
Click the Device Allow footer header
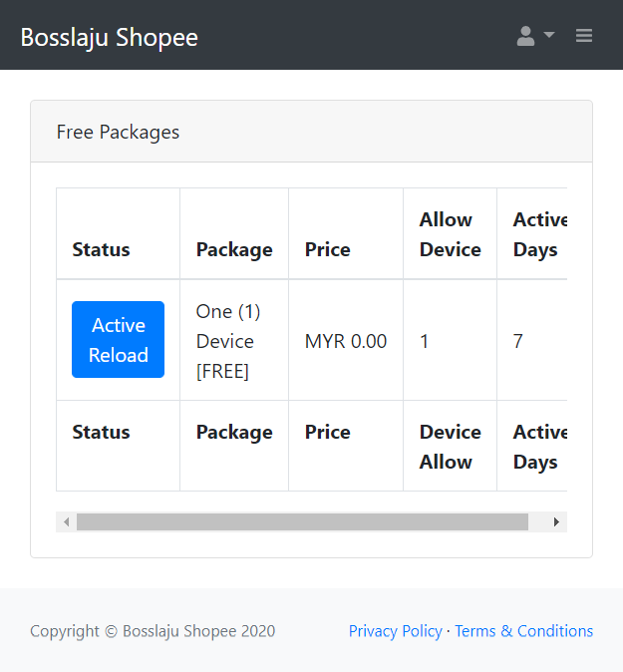451,447
